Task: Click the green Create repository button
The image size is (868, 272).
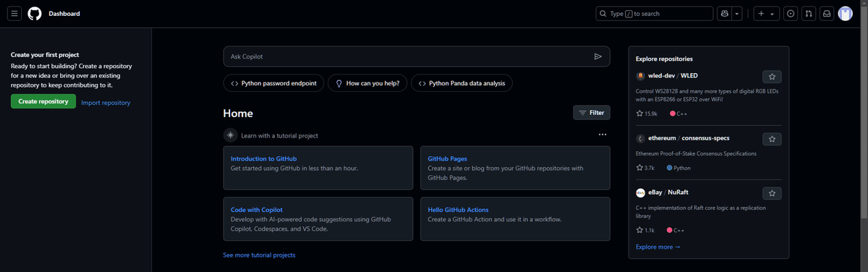Action: click(43, 102)
